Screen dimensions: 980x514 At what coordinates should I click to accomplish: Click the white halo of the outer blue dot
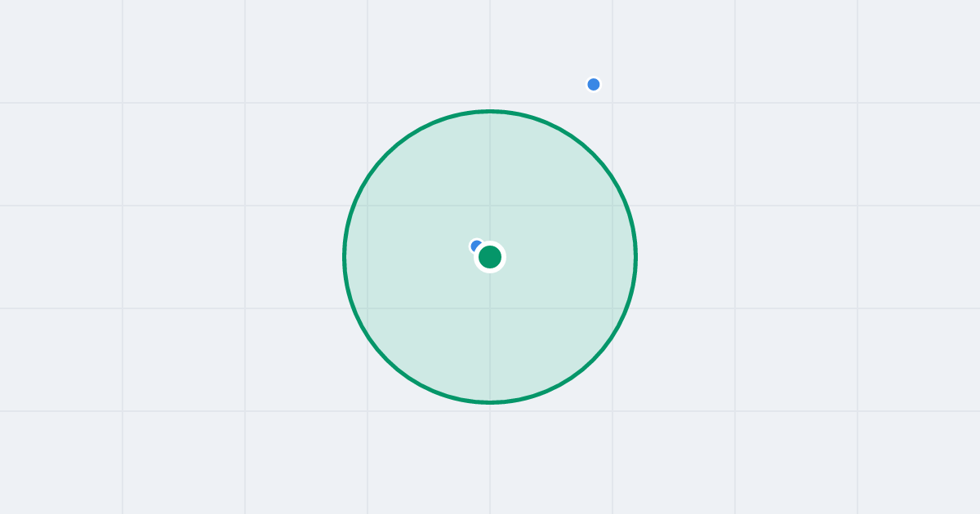[x=594, y=77]
